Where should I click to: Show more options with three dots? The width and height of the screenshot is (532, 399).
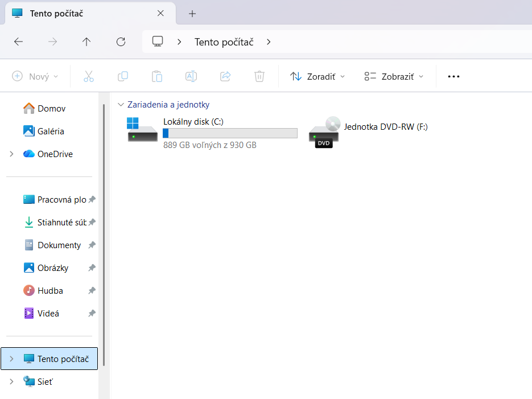click(x=453, y=76)
